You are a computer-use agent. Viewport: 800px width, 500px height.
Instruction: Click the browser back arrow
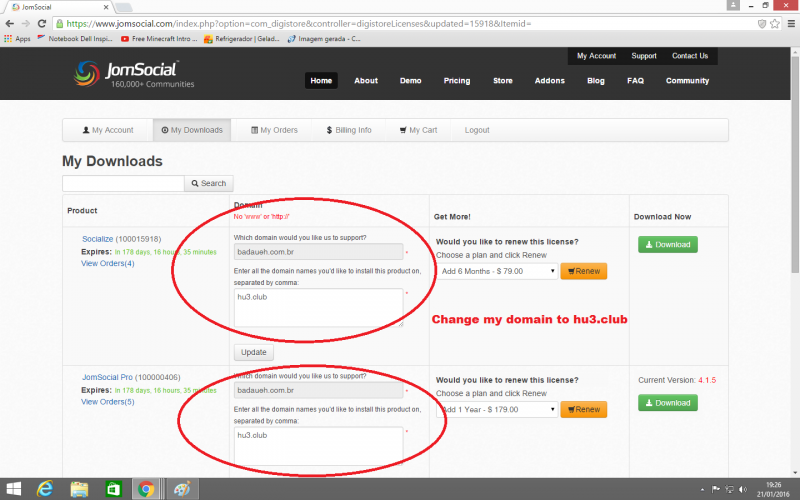pyautogui.click(x=9, y=23)
